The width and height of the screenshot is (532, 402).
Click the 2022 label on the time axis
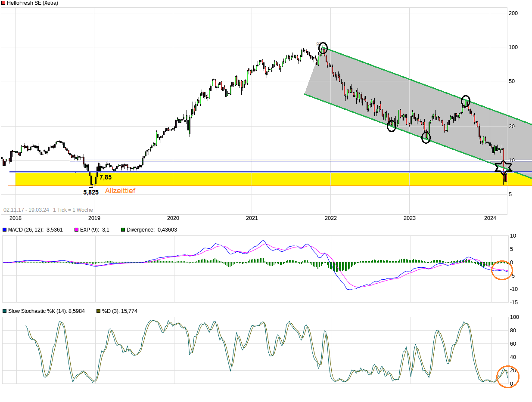(x=330, y=218)
